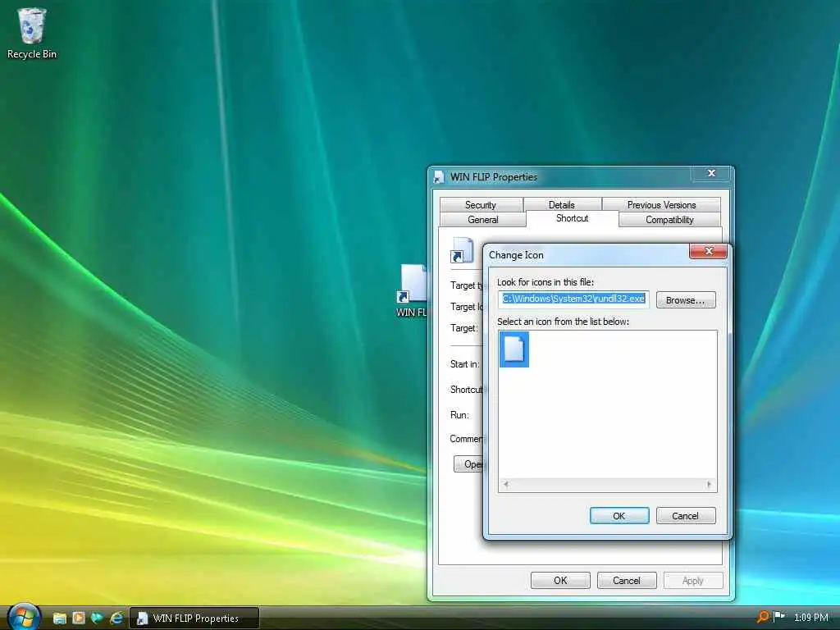Click the icon file path text field

tap(573, 299)
